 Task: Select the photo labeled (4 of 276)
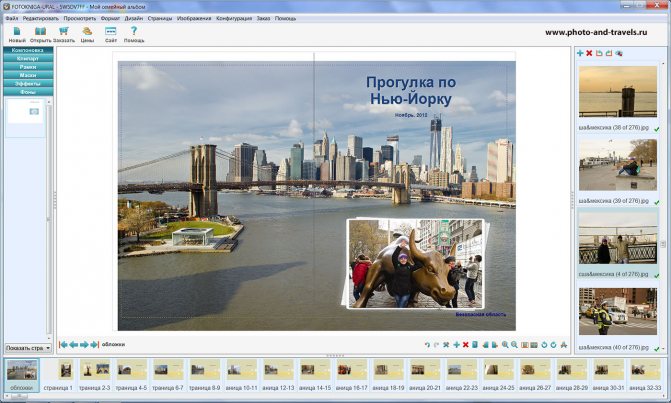pos(618,238)
